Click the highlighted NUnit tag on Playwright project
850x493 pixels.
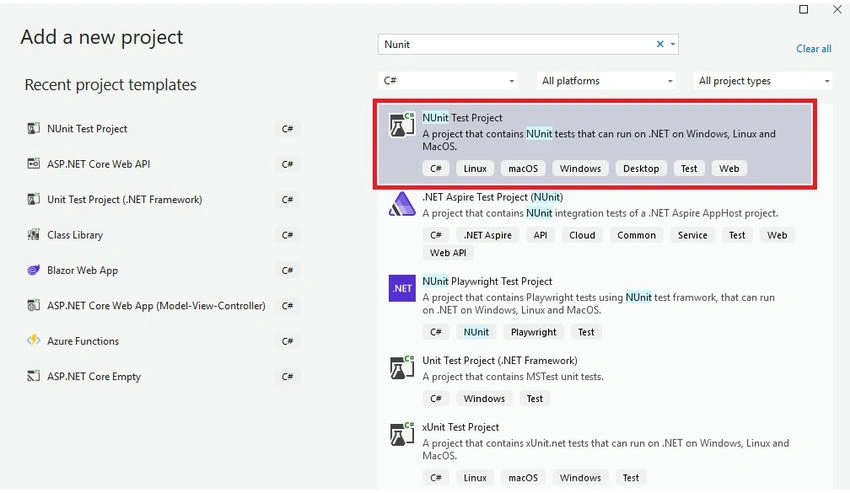pyautogui.click(x=476, y=331)
